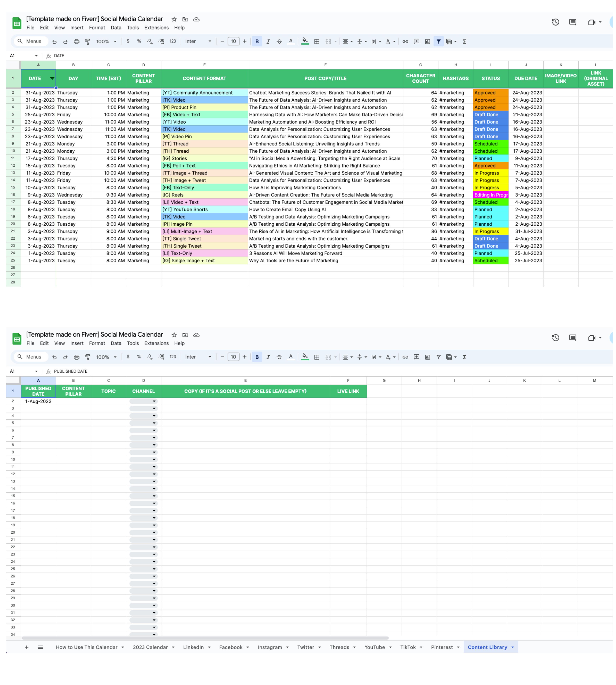The width and height of the screenshot is (616, 685).
Task: Toggle Italic in the upper window toolbar
Action: 268,41
